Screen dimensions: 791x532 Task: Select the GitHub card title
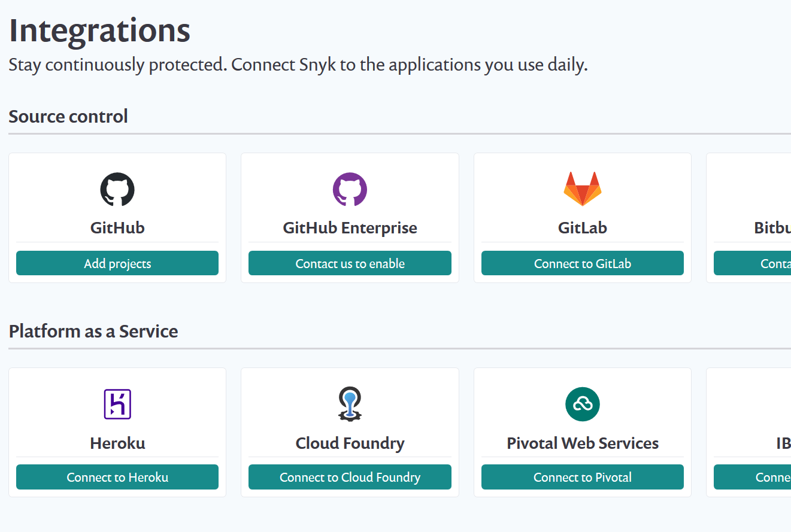coord(117,228)
